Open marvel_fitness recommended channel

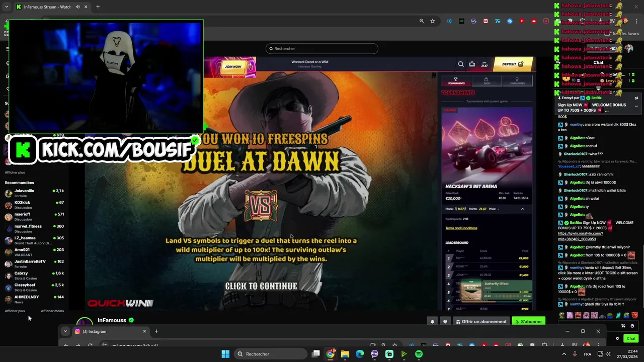point(34,229)
